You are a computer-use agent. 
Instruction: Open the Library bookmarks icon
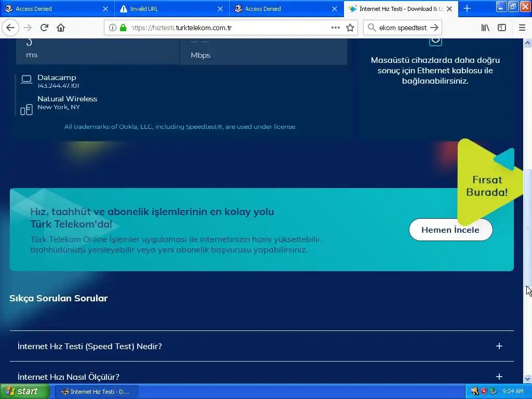[x=485, y=28]
